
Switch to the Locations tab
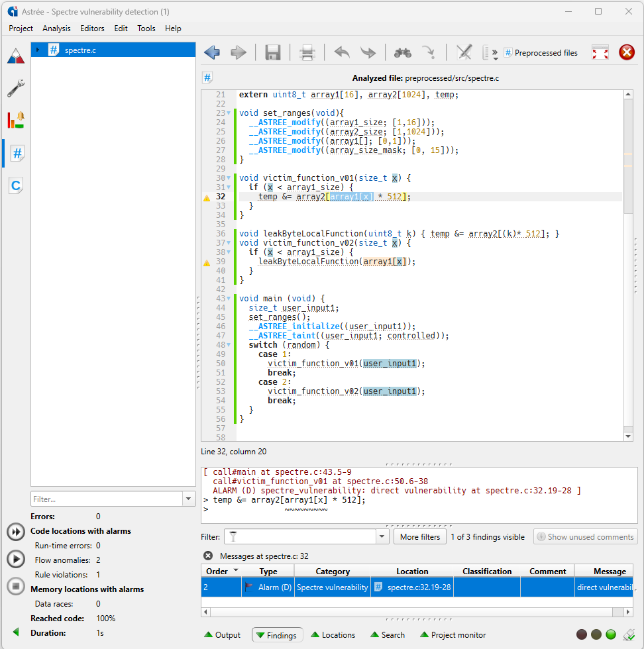pos(333,635)
